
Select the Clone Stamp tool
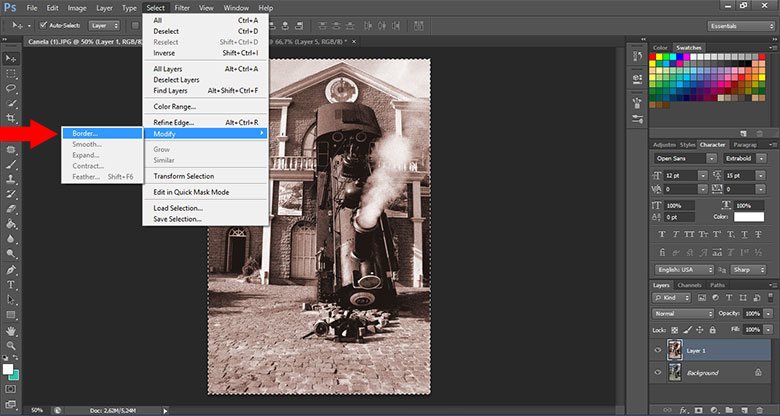click(x=10, y=179)
